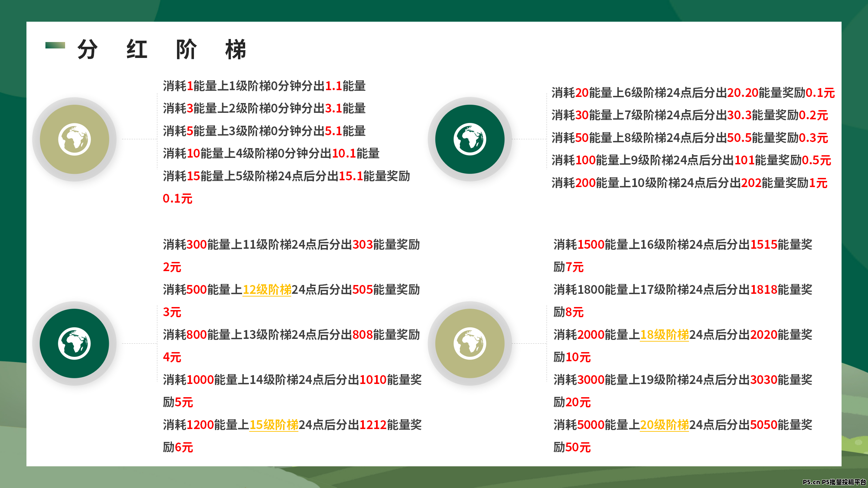
Task: Select line 消耗200能量上10级阶梯 with 202能量
Action: 689,183
